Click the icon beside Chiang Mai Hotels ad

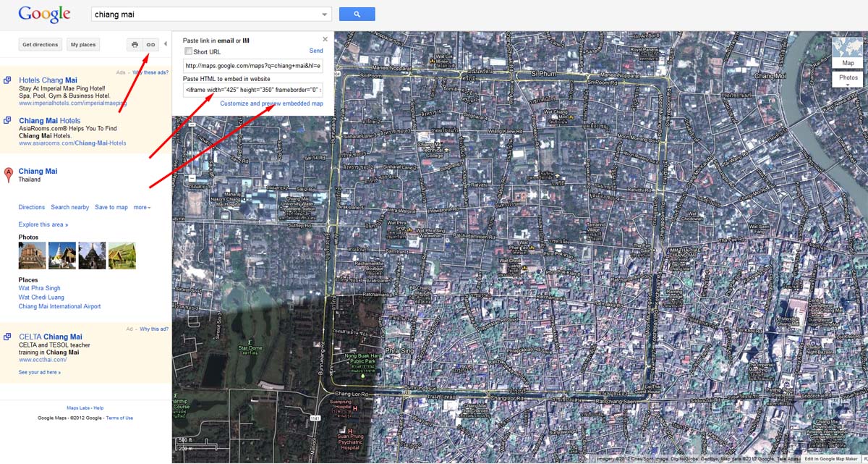click(7, 120)
